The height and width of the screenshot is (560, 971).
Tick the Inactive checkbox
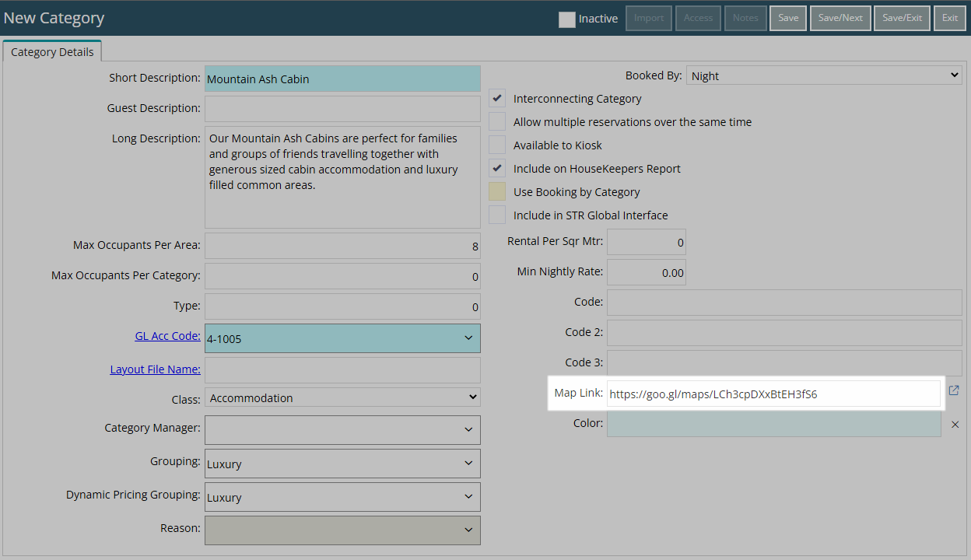(567, 19)
